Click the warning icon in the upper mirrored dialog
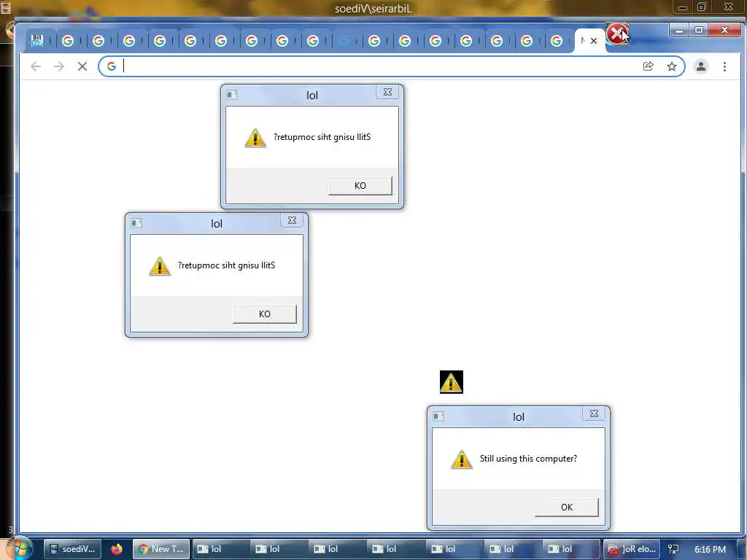 (255, 138)
